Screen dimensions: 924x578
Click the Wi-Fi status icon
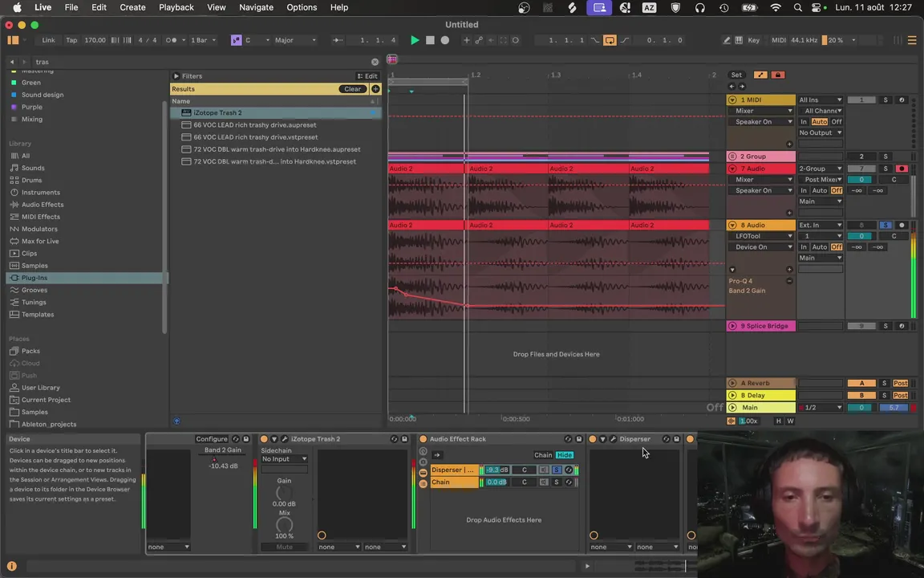pyautogui.click(x=776, y=8)
